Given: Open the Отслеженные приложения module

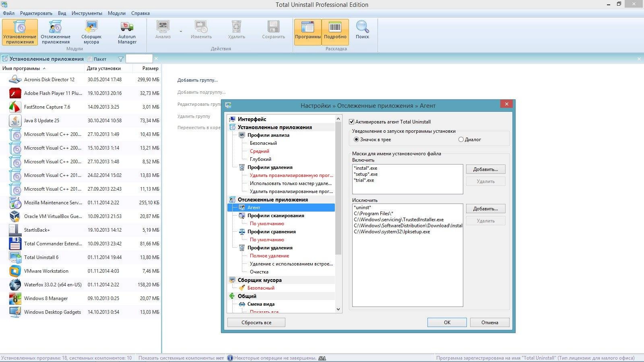Looking at the screenshot, I should (x=56, y=32).
